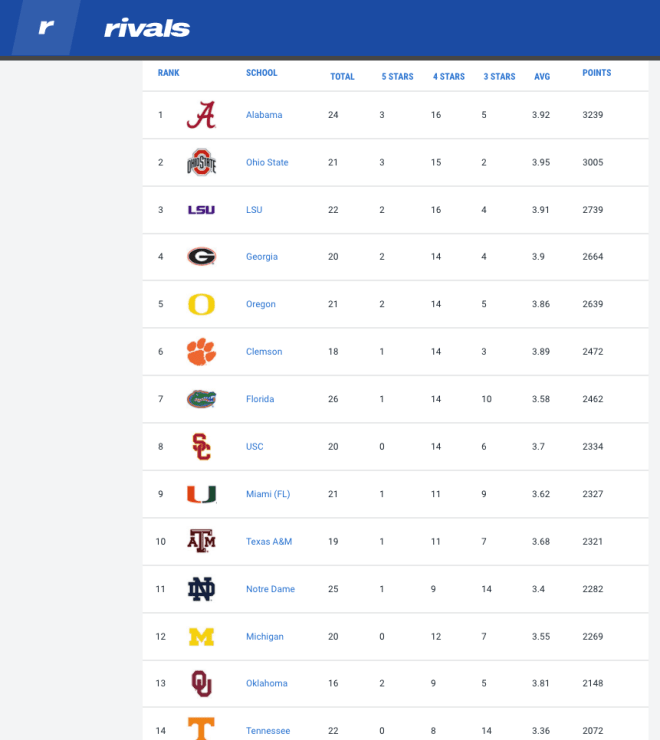Viewport: 660px width, 740px height.
Task: Click the Clemson tiger paw logo
Action: [x=202, y=351]
